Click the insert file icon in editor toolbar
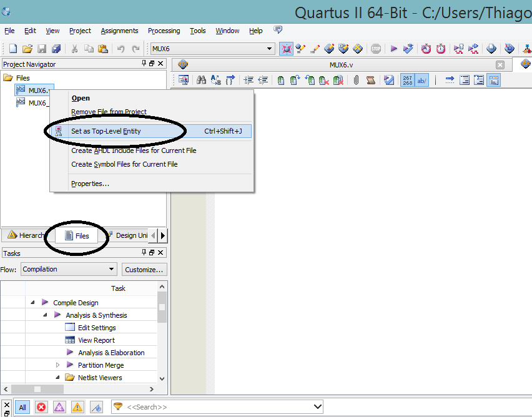Image resolution: width=532 pixels, height=417 pixels. (x=184, y=80)
